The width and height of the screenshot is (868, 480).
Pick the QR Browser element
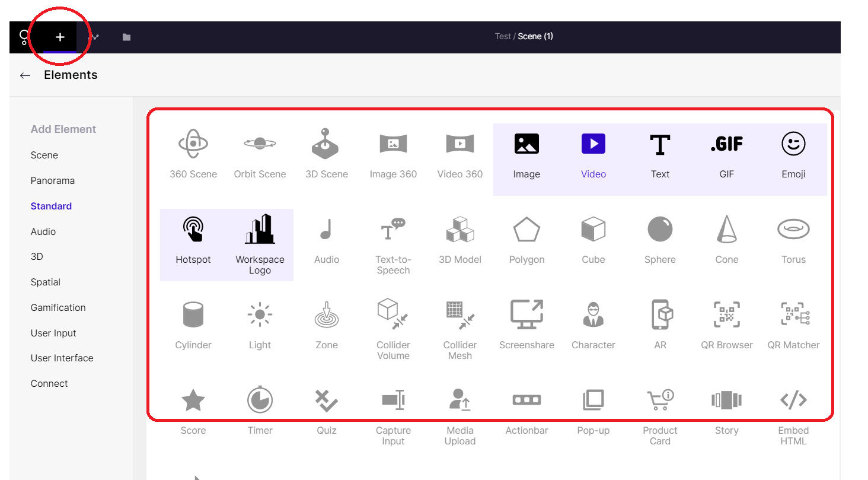(726, 315)
